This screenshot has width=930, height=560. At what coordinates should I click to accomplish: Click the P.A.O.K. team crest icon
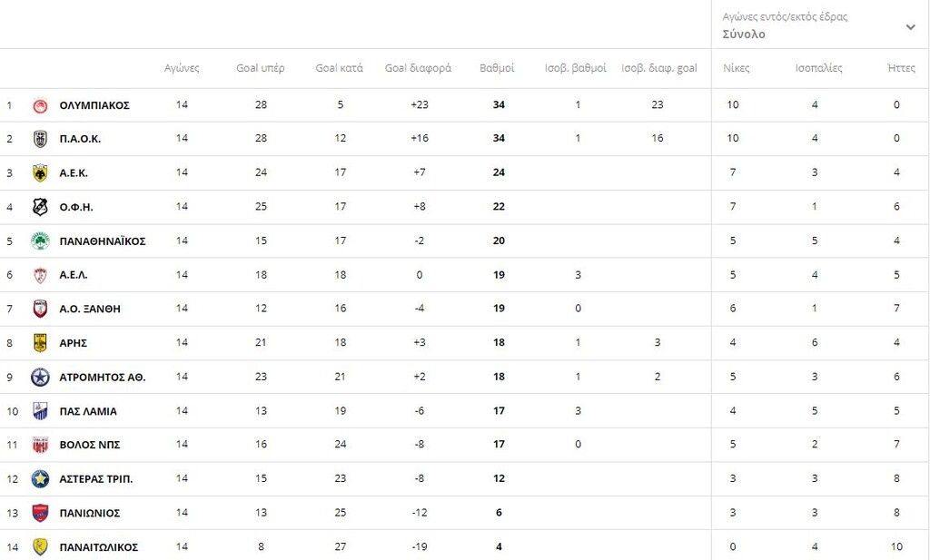[40, 139]
